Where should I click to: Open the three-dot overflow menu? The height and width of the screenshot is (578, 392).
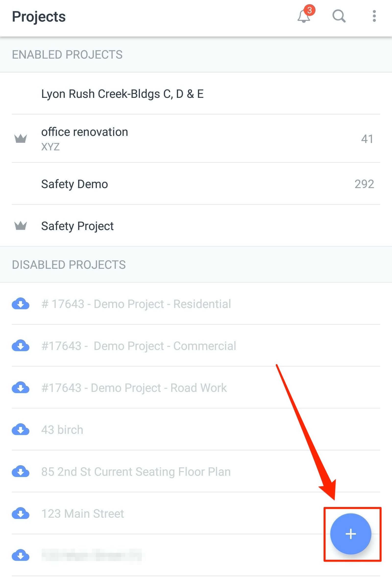[x=374, y=16]
